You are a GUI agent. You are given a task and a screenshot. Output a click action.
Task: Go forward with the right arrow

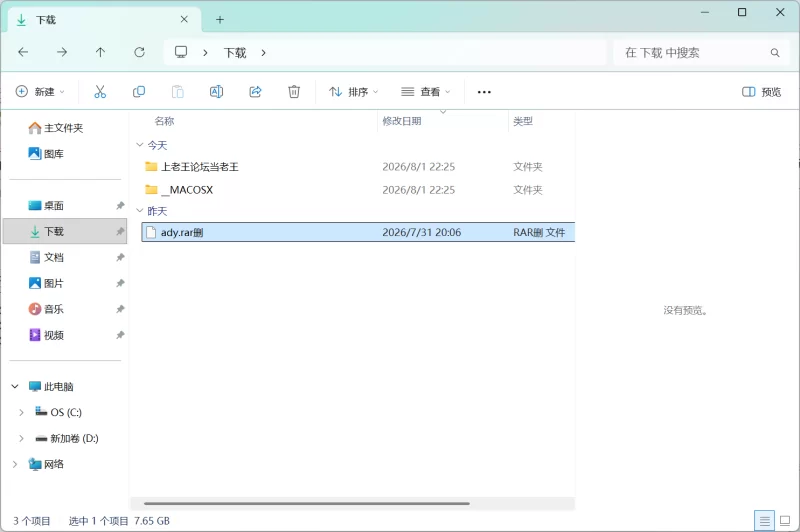point(62,52)
